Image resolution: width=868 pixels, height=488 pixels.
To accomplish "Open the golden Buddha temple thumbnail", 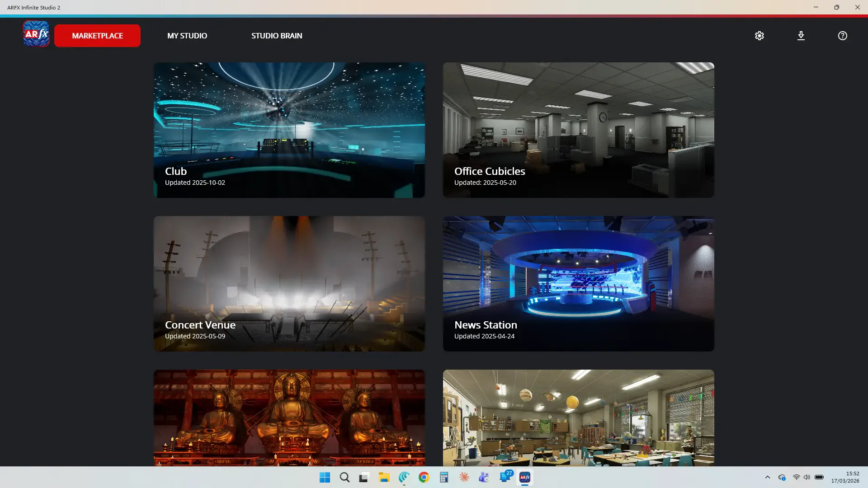I will click(x=289, y=418).
